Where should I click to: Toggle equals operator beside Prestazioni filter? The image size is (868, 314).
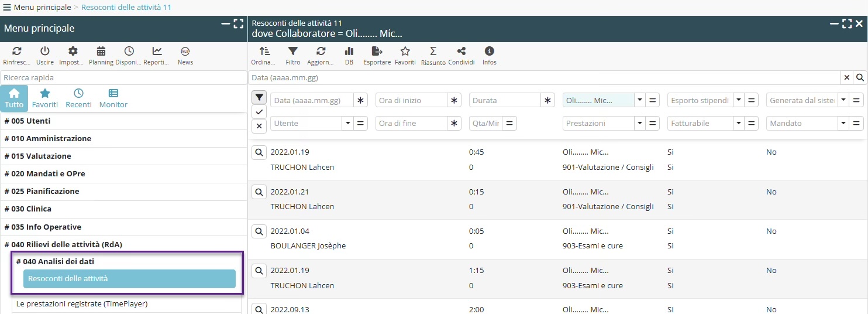(x=653, y=124)
